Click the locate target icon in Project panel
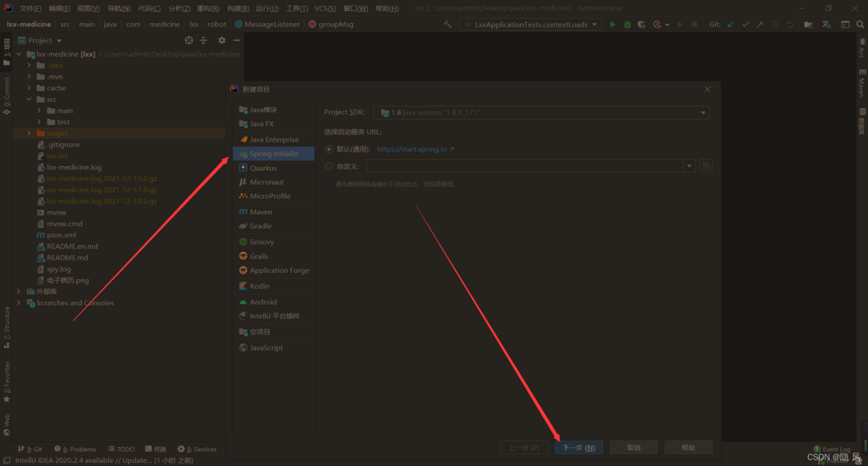868x466 pixels. tap(189, 40)
